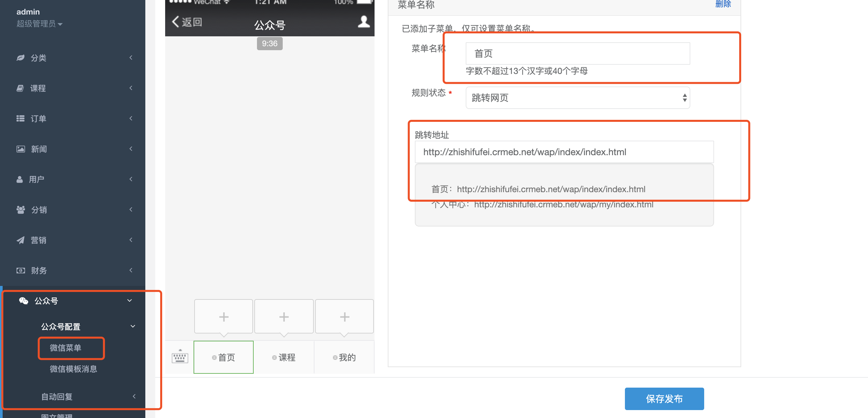
Task: Click the group icon beside 分销
Action: click(20, 210)
